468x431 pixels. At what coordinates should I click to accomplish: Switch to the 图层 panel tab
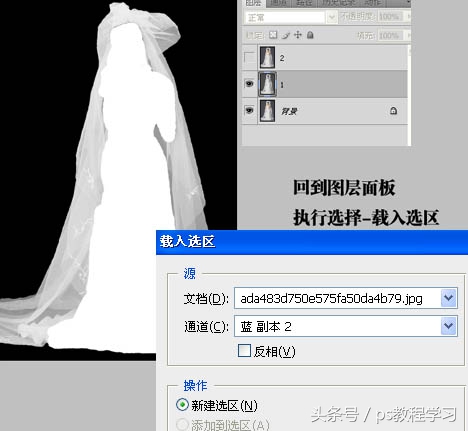253,3
